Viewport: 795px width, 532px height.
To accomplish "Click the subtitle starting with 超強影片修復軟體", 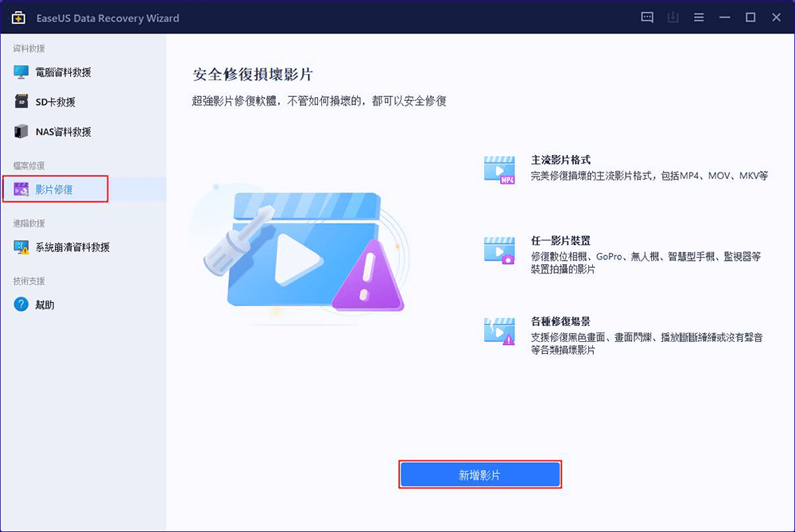I will pos(319,101).
